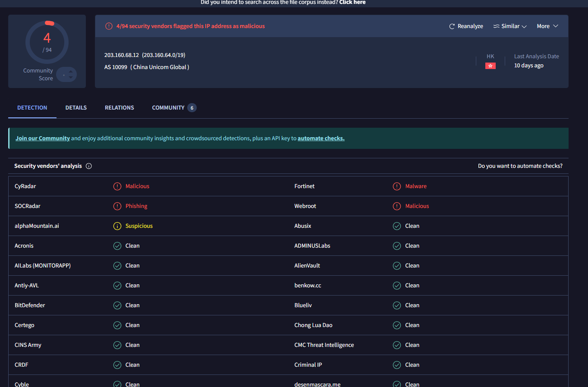Screen dimensions: 588x387
Task: Click AS 10099 China Unicom Global text
Action: [147, 67]
